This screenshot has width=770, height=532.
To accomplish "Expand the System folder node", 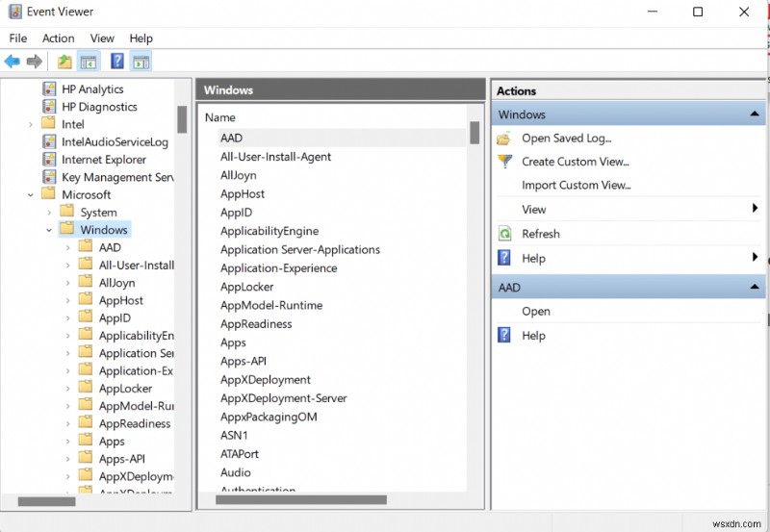I will tap(49, 213).
